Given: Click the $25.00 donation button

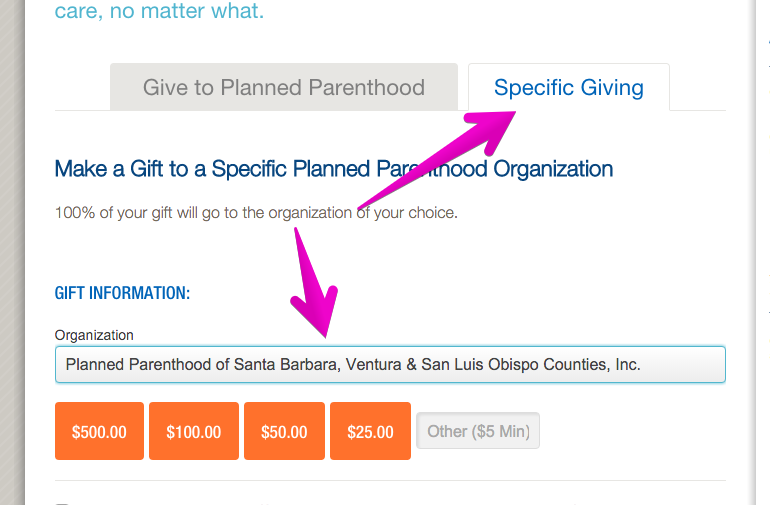Looking at the screenshot, I should pos(370,431).
